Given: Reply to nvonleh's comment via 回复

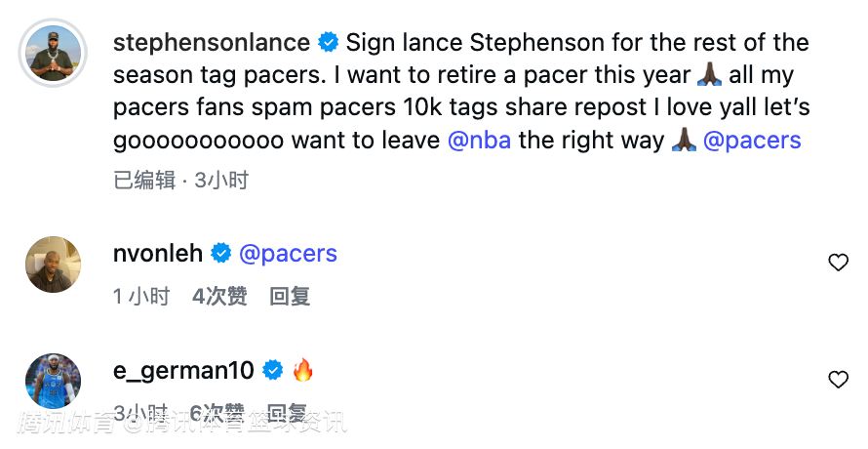Looking at the screenshot, I should [290, 296].
